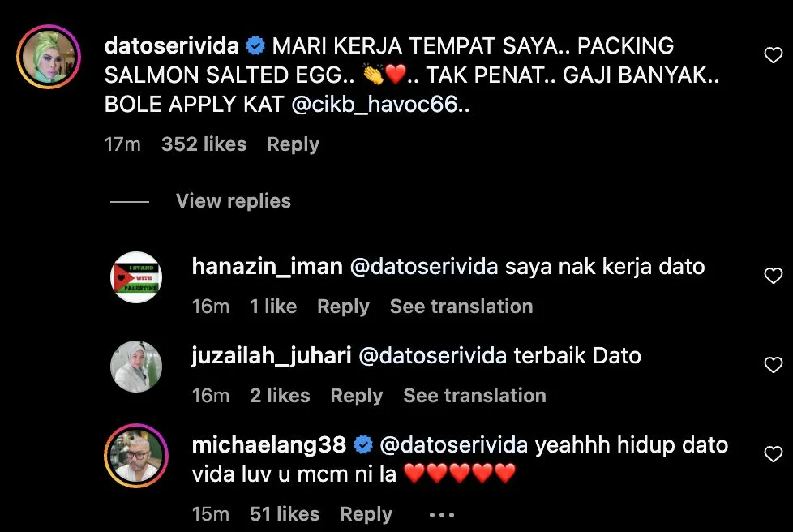Open more options for michaelang38's comment
The width and height of the screenshot is (793, 532).
point(442,515)
